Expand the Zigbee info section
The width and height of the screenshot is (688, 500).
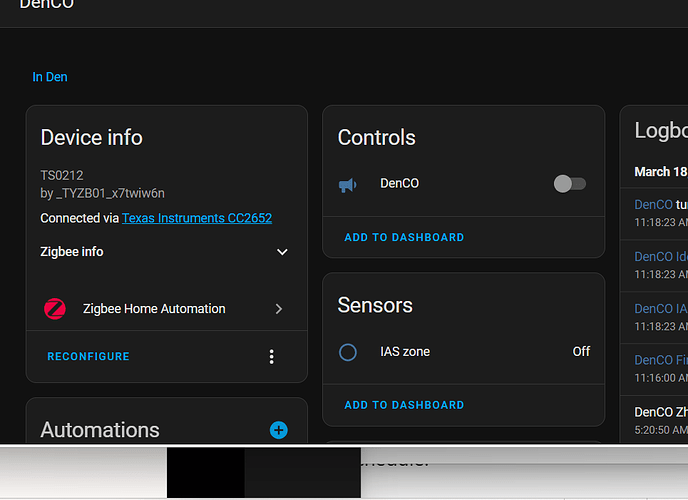(x=282, y=252)
